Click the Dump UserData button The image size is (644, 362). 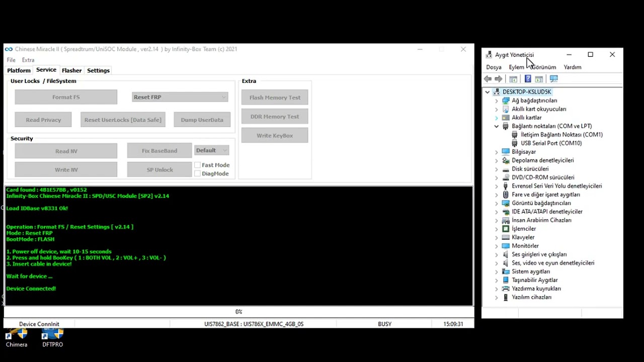tap(202, 120)
